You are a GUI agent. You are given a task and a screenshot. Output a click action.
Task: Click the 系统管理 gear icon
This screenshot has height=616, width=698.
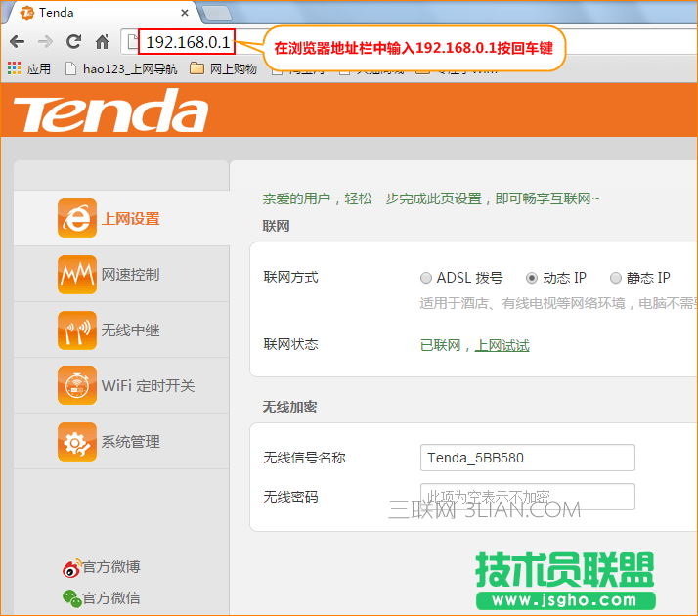[x=77, y=441]
